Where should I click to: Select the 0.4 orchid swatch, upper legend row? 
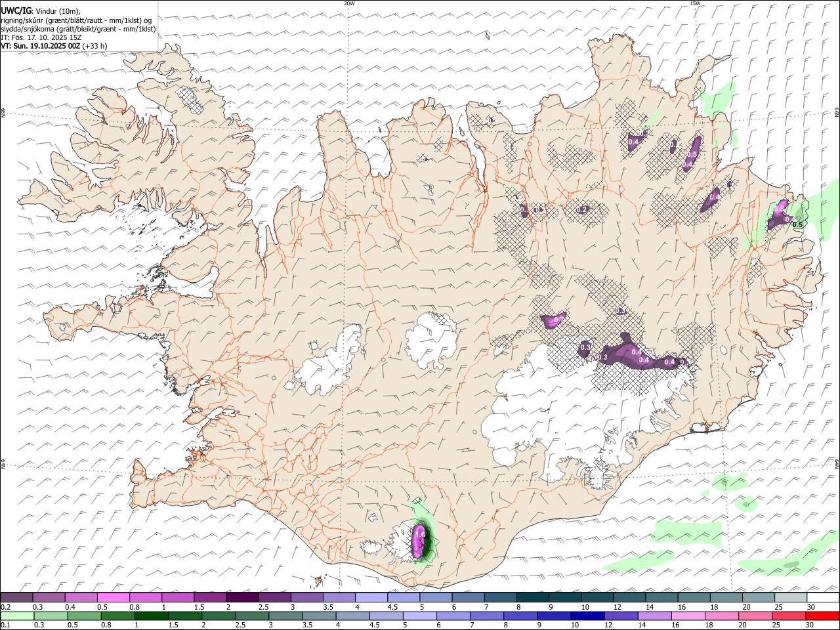(81, 597)
